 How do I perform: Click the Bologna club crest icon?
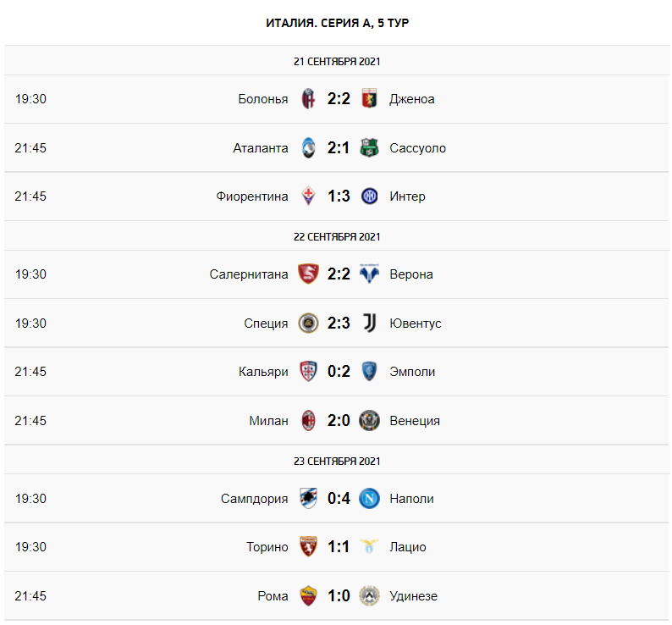point(308,99)
